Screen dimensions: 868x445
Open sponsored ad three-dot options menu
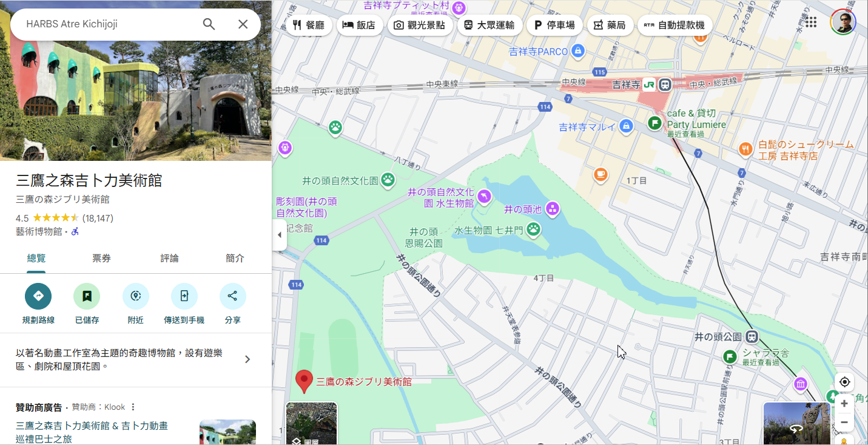pos(133,407)
